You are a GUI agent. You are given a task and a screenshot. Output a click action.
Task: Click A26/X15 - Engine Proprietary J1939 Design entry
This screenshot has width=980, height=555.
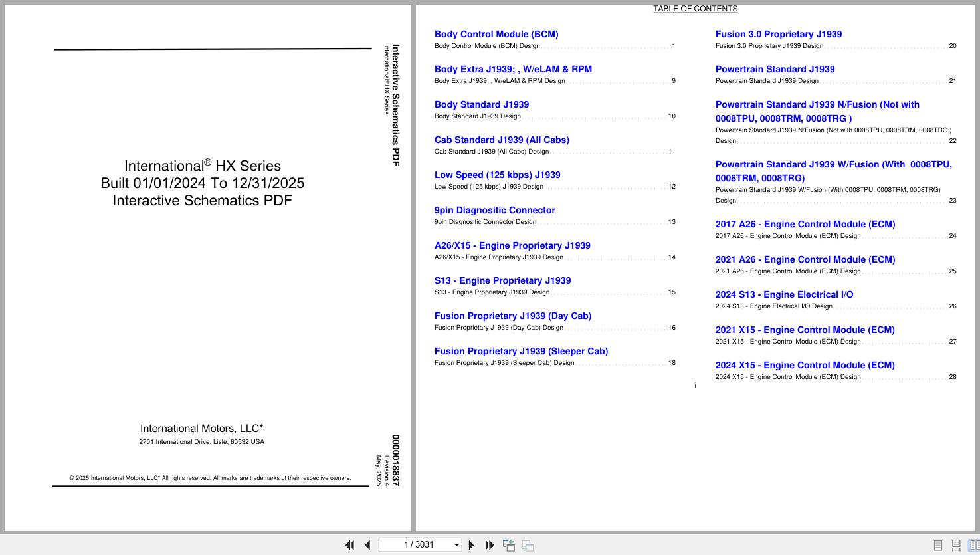point(555,257)
